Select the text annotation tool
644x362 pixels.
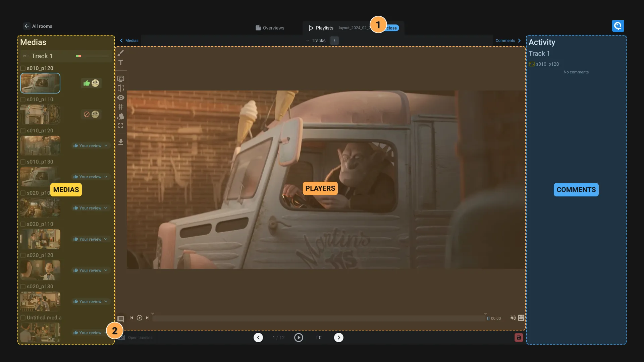[x=121, y=62]
